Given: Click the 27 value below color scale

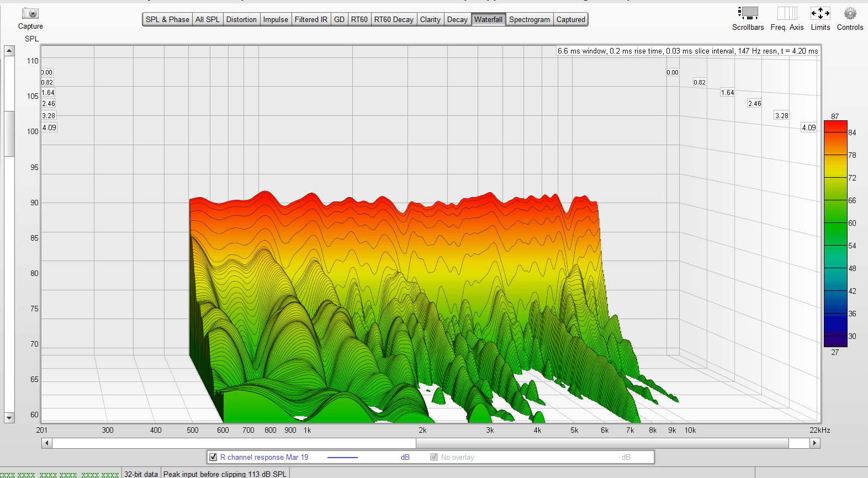Looking at the screenshot, I should (x=835, y=352).
